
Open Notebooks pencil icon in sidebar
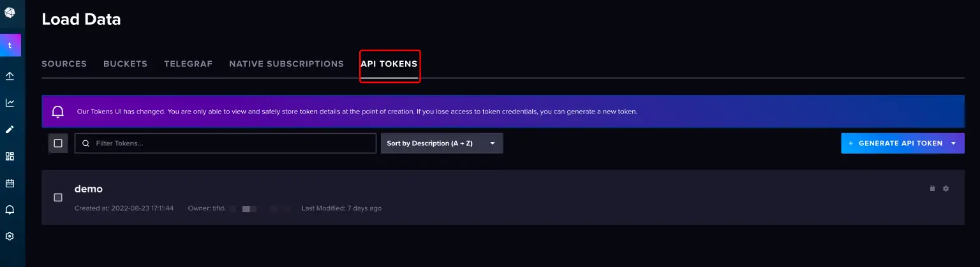(10, 129)
